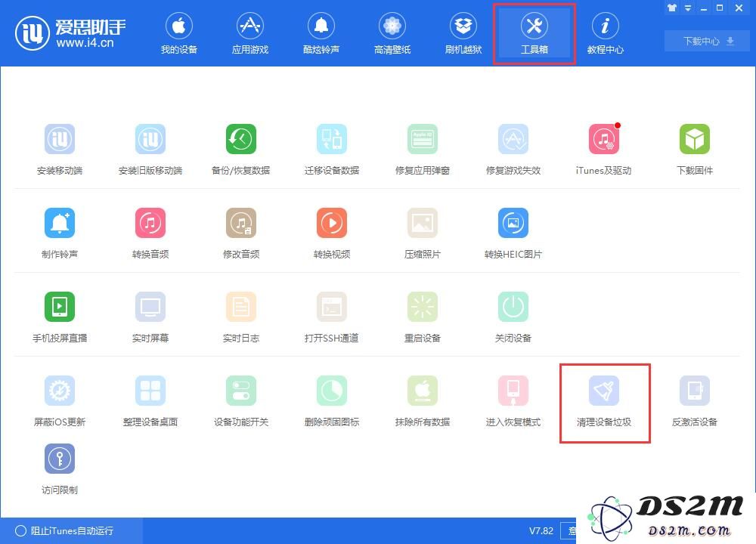
Task: Open 压缩照片 photo compressor
Action: (423, 233)
